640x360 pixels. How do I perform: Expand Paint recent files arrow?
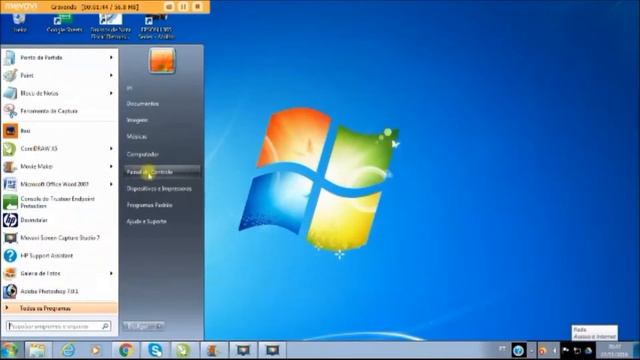pyautogui.click(x=111, y=76)
